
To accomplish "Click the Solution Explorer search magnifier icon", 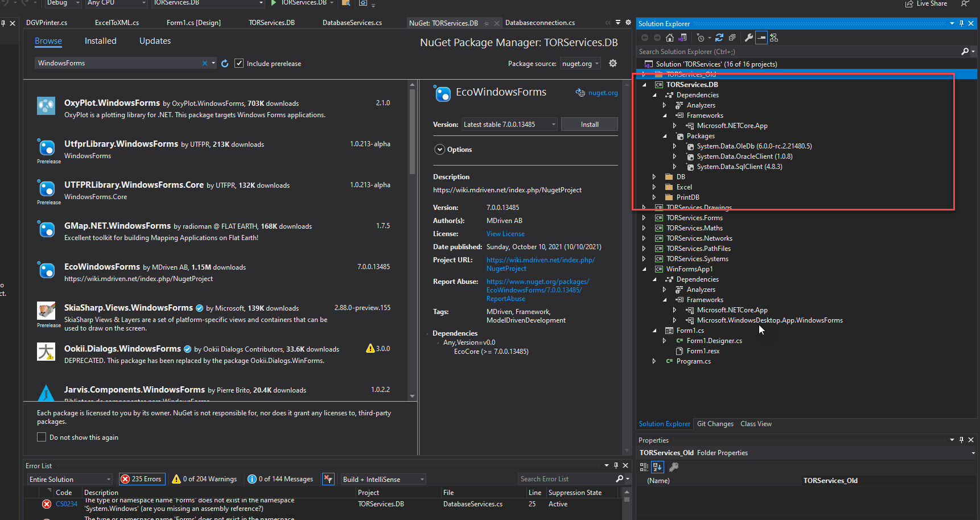I will tap(965, 51).
